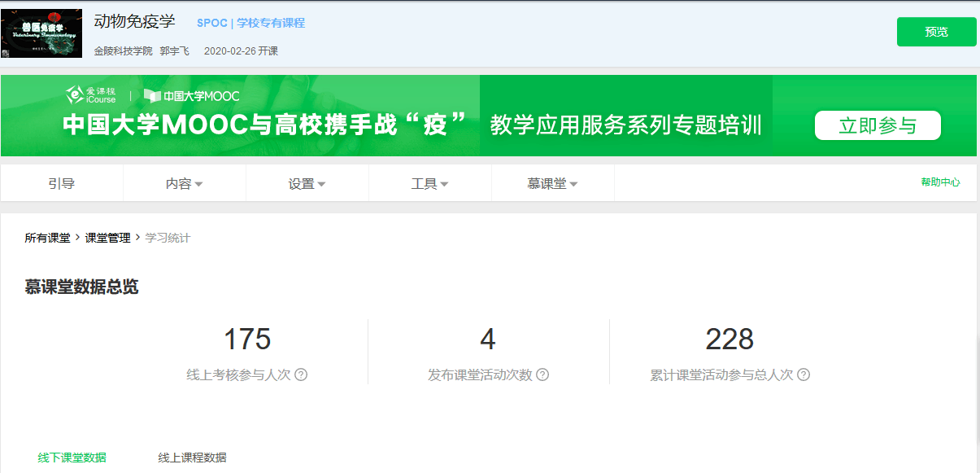Expand the 内容 dropdown menu
Image resolution: width=980 pixels, height=473 pixels.
point(185,184)
